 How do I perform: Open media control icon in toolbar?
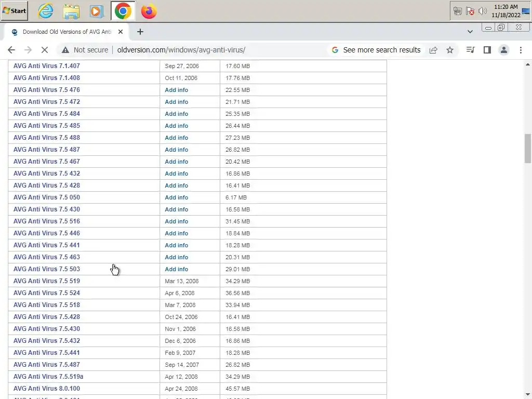[x=470, y=50]
